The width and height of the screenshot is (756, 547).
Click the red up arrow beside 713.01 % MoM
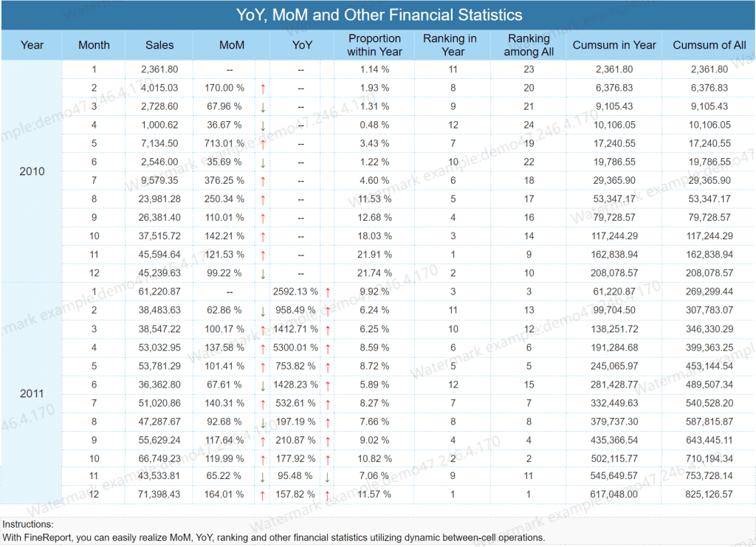(x=263, y=144)
